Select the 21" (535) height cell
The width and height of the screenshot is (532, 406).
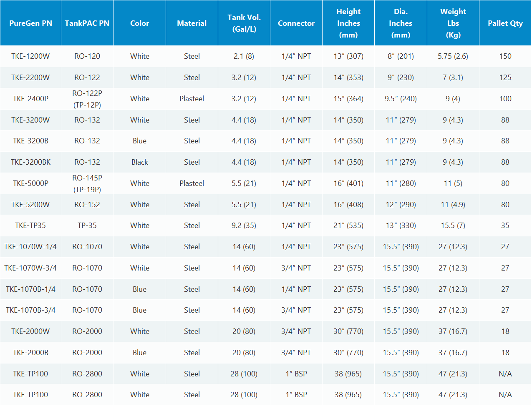[348, 226]
